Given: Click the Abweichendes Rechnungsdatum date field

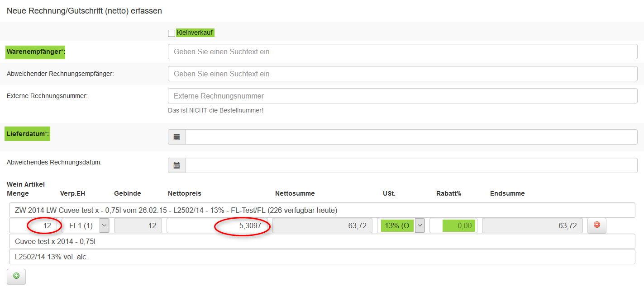Looking at the screenshot, I should 411,165.
